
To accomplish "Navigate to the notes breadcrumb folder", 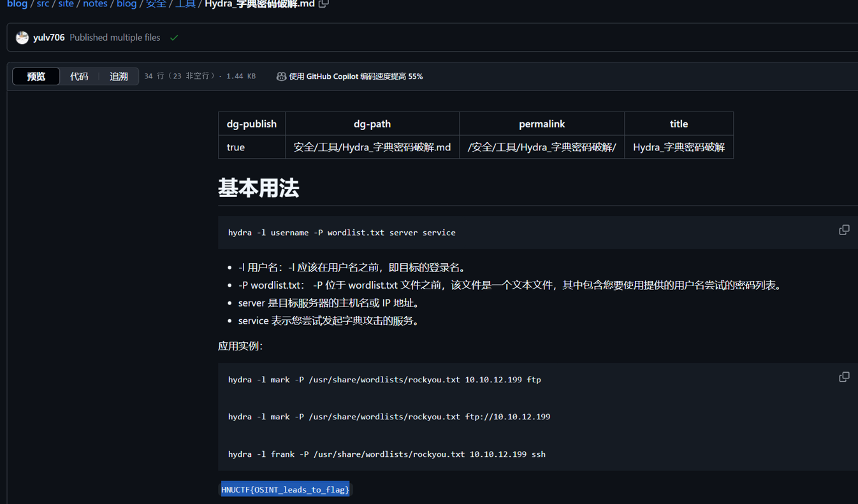I will 95,4.
